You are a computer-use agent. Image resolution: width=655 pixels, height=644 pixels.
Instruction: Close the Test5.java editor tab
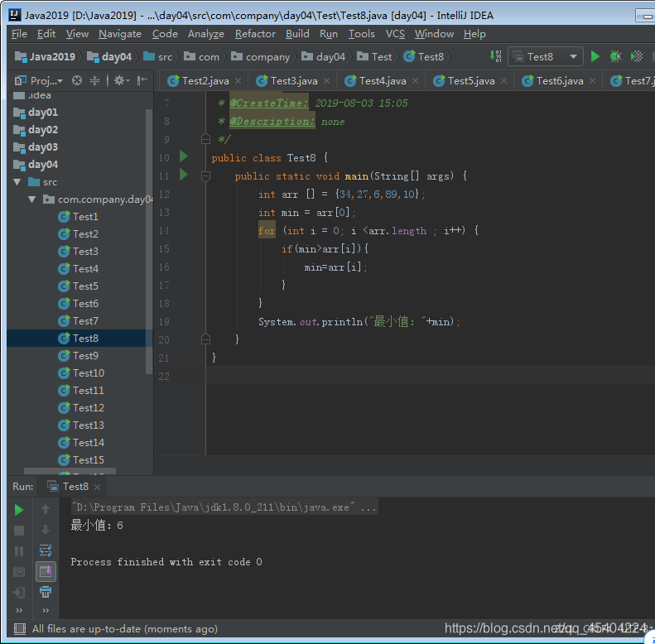[503, 81]
